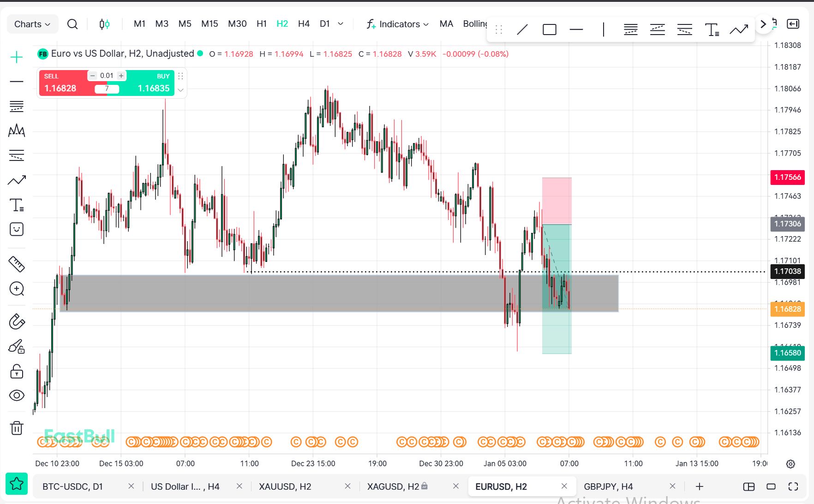
Task: Open the Charts dropdown menu
Action: [x=32, y=24]
